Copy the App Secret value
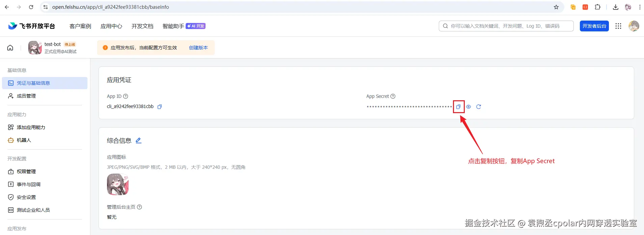The width and height of the screenshot is (644, 235). (x=458, y=107)
